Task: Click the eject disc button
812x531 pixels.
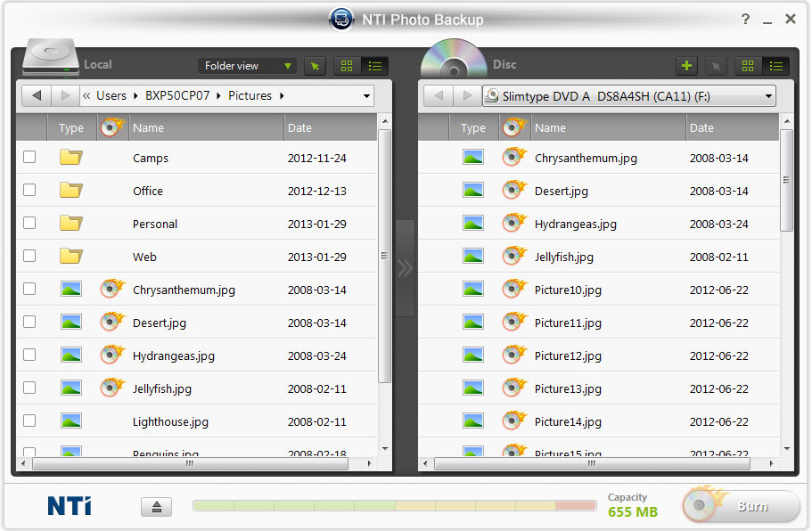Action: tap(156, 507)
